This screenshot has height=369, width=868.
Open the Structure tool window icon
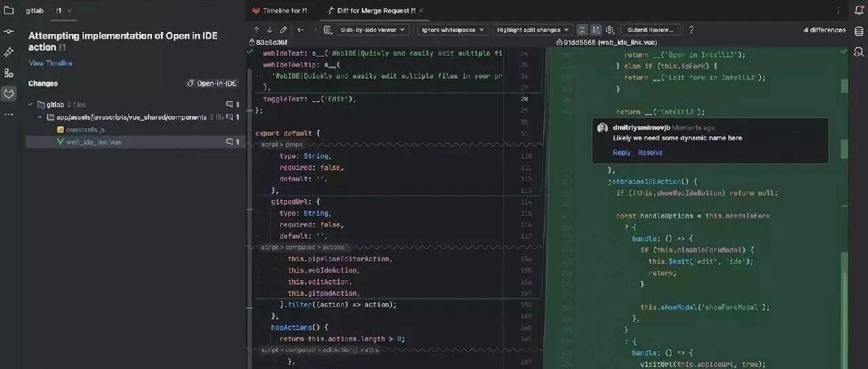[9, 73]
